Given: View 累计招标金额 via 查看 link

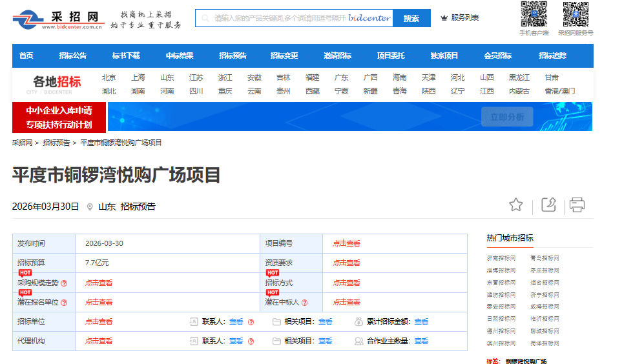Looking at the screenshot, I should (421, 322).
